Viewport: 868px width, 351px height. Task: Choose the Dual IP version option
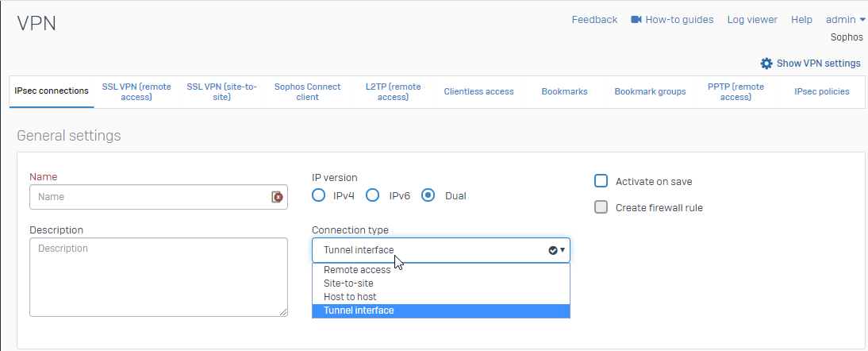(x=428, y=195)
